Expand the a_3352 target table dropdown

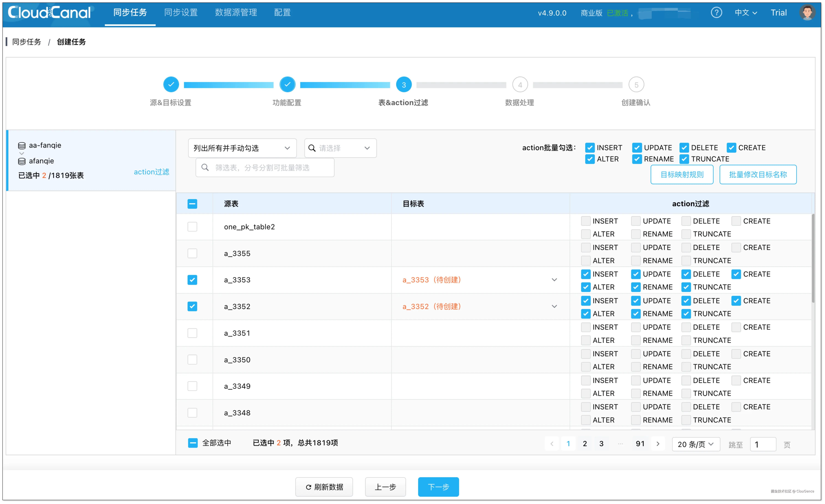click(554, 306)
